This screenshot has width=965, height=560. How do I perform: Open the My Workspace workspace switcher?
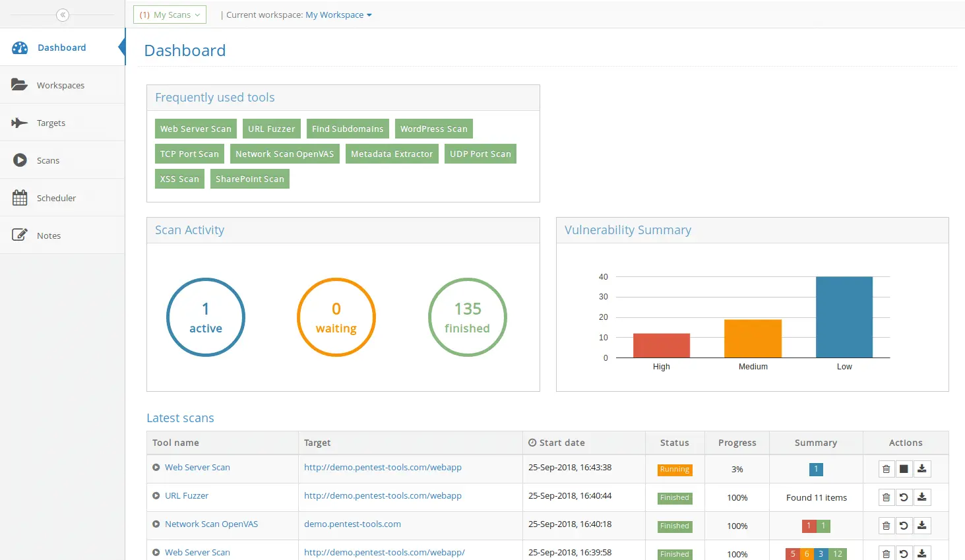[338, 15]
